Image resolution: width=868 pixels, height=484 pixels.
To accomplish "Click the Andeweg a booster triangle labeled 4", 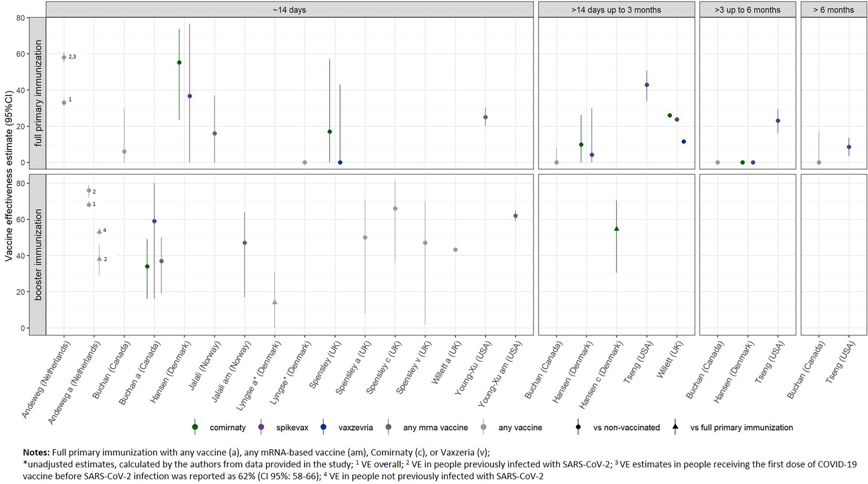I will click(x=99, y=231).
